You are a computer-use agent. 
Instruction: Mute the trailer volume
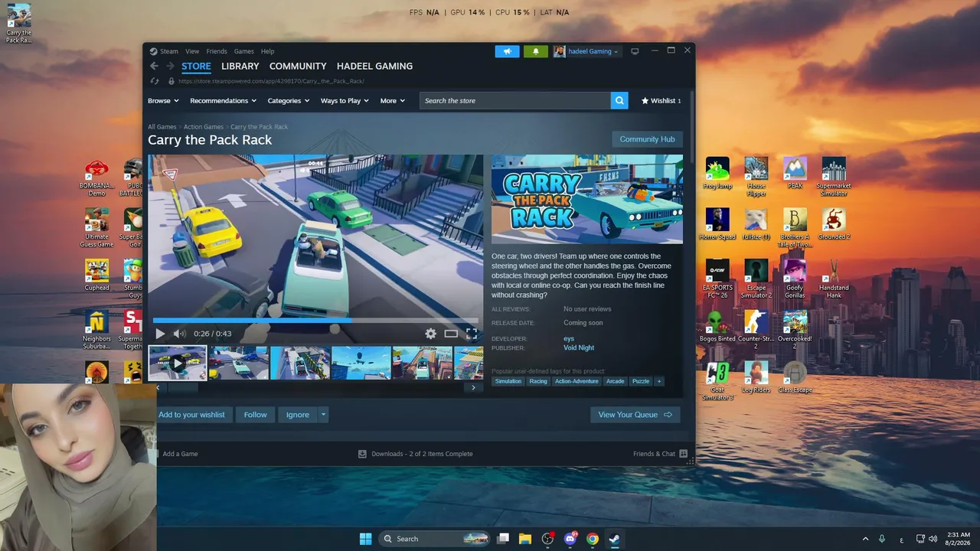click(179, 334)
